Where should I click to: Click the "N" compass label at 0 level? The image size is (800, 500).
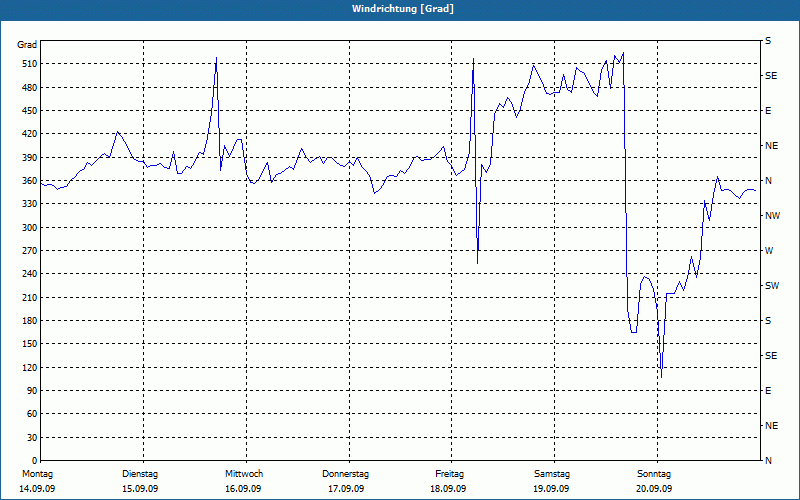click(768, 461)
